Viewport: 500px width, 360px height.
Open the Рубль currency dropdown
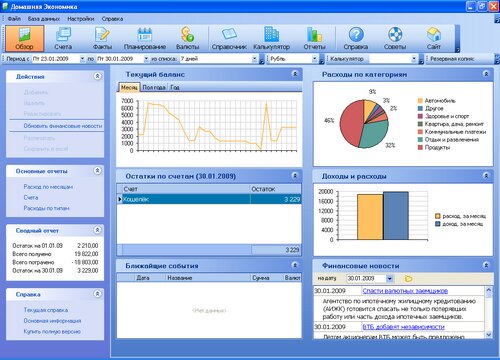point(315,59)
